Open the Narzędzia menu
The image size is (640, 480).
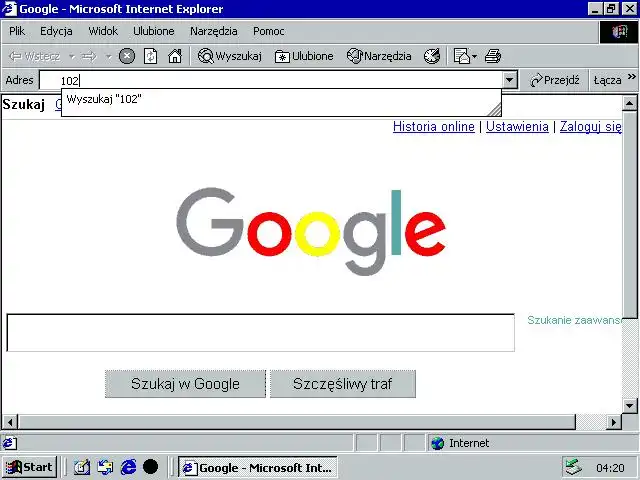pos(213,31)
